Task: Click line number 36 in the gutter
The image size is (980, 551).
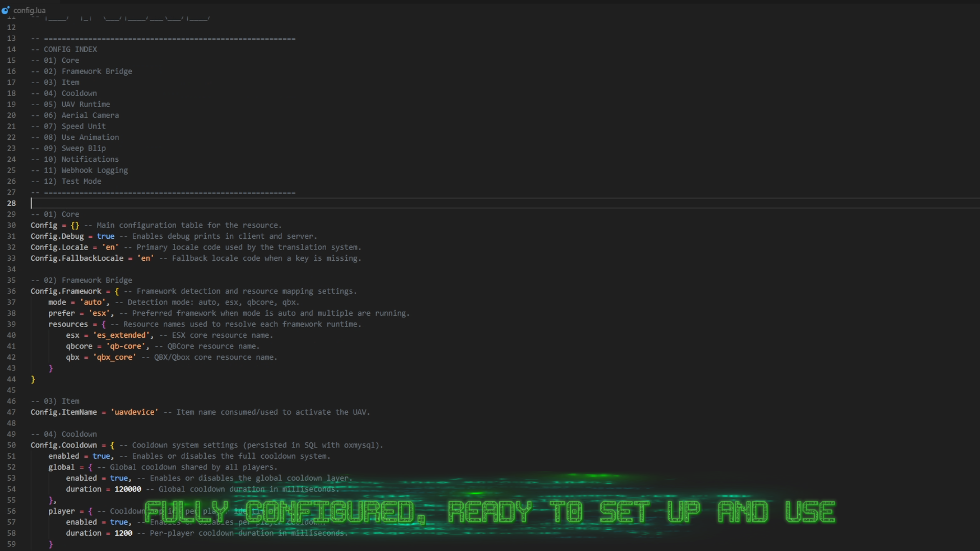Action: pyautogui.click(x=11, y=291)
